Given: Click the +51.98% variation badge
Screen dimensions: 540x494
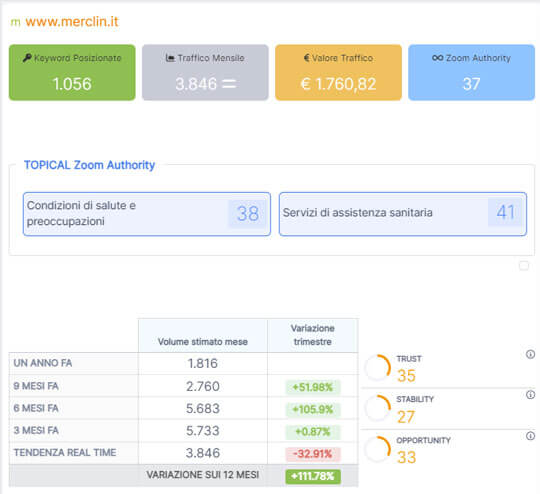Looking at the screenshot, I should [x=313, y=387].
